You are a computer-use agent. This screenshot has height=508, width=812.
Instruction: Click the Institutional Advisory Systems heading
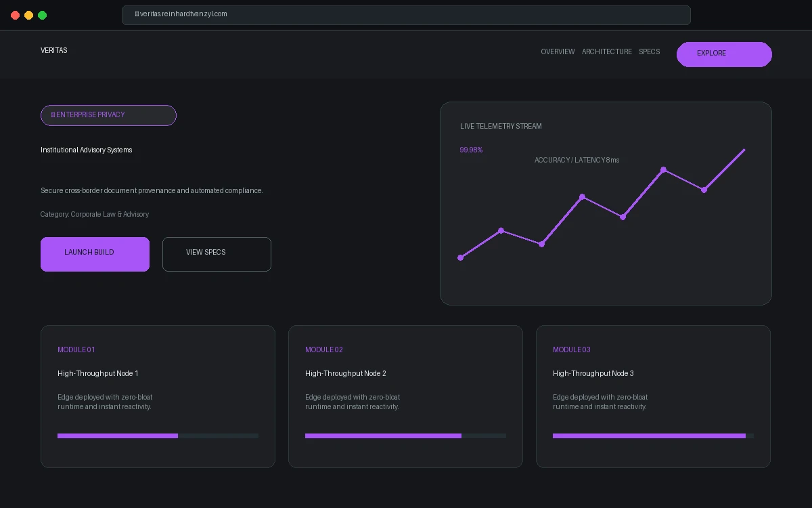pos(87,150)
